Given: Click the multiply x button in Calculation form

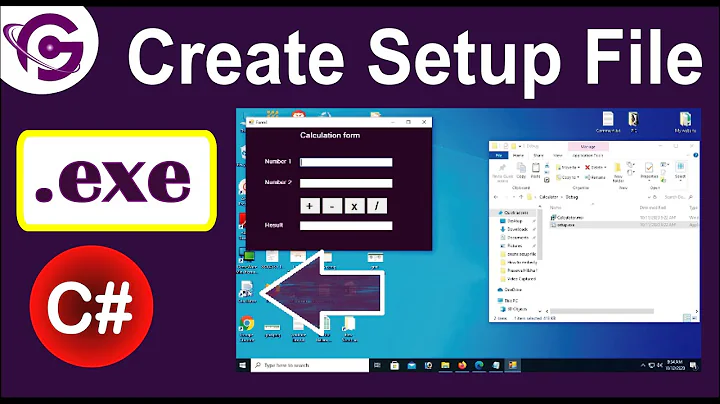Looking at the screenshot, I should [x=354, y=206].
